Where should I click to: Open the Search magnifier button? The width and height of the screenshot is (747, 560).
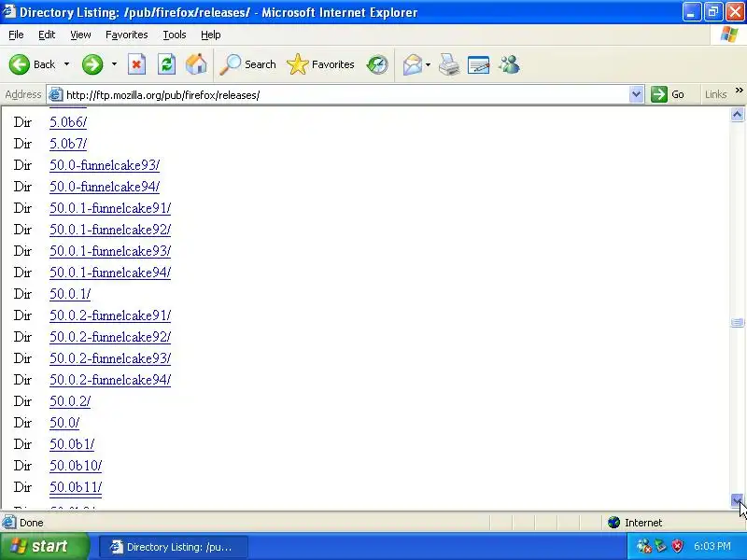point(247,64)
